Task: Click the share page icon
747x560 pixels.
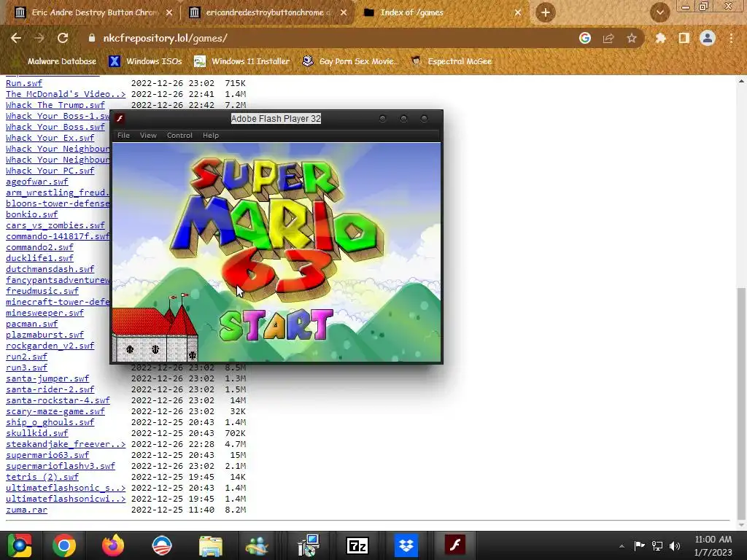Action: click(x=608, y=38)
